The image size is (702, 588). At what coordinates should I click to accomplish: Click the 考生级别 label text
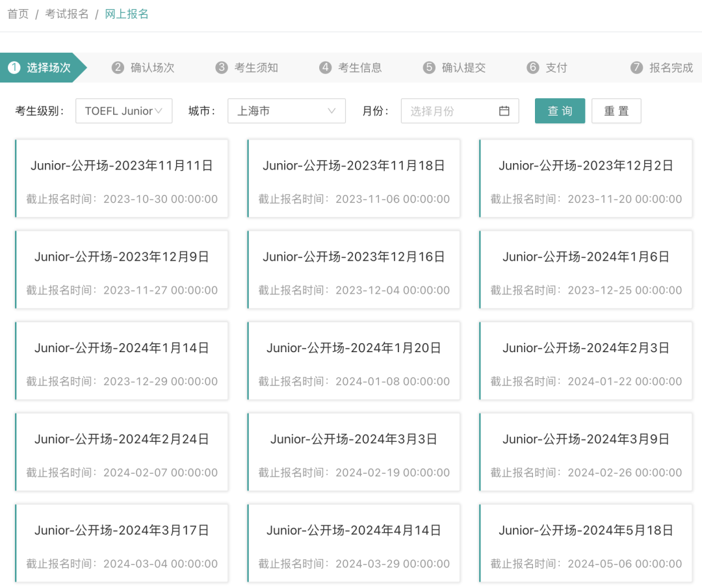point(40,111)
